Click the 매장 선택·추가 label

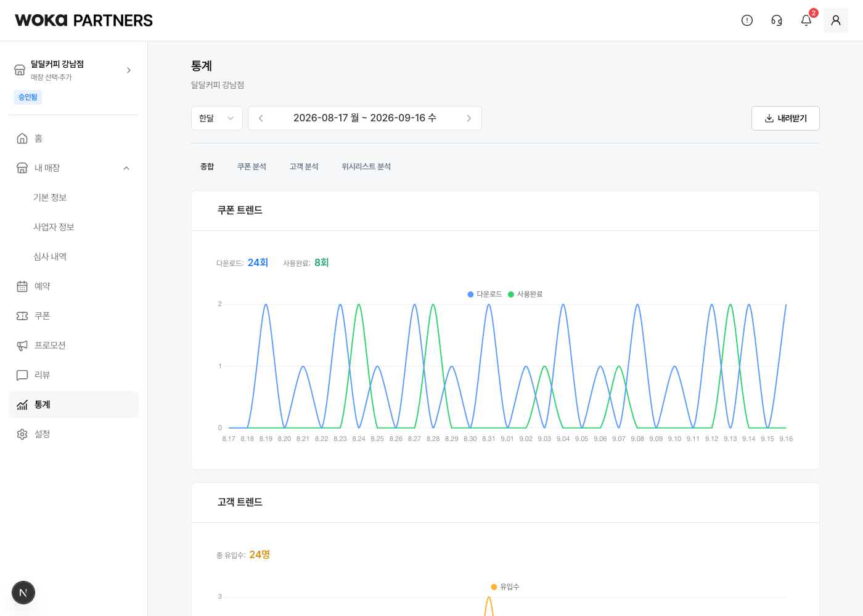pyautogui.click(x=51, y=78)
